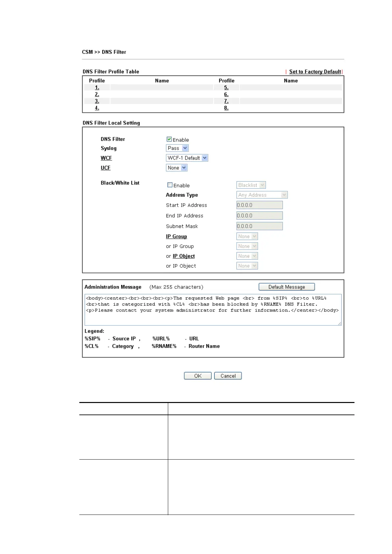Image resolution: width=392 pixels, height=554 pixels.
Task: Open the Blacklist type dropdown
Action: 251,185
